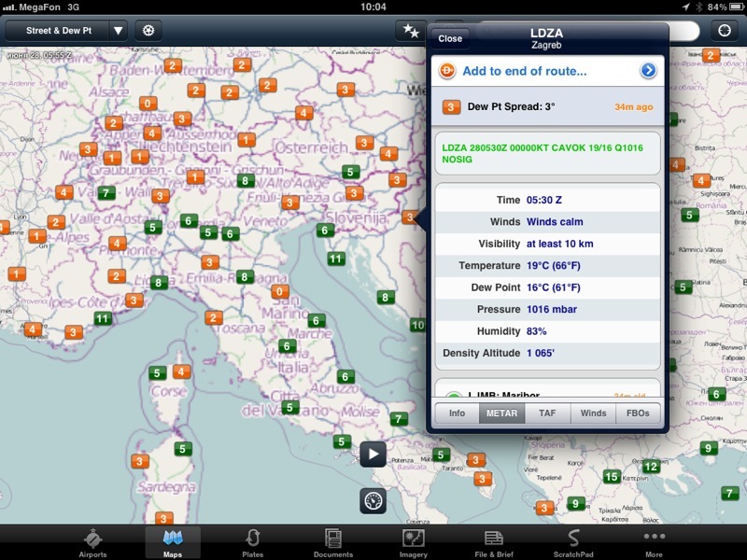Open the ScratchPad section
This screenshot has width=747, height=560.
point(573,542)
